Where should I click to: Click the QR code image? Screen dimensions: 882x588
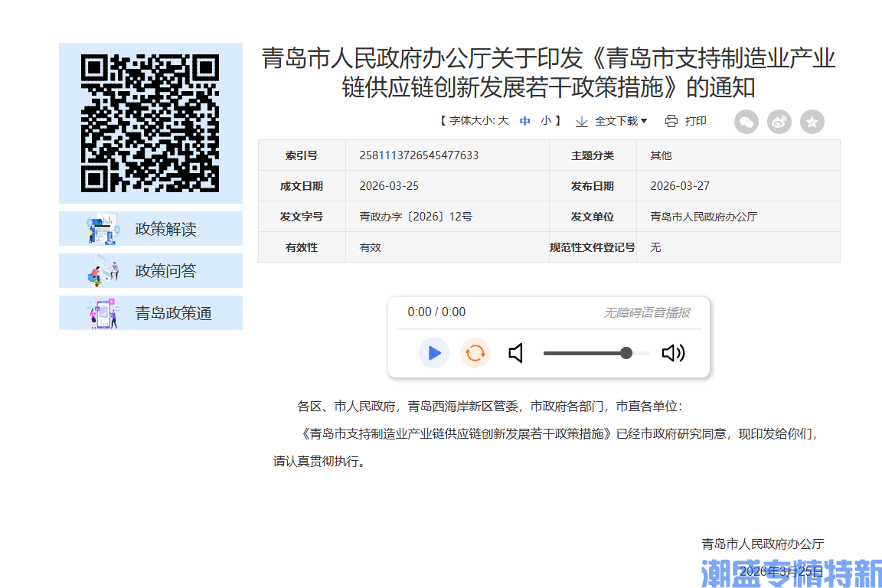(x=150, y=122)
